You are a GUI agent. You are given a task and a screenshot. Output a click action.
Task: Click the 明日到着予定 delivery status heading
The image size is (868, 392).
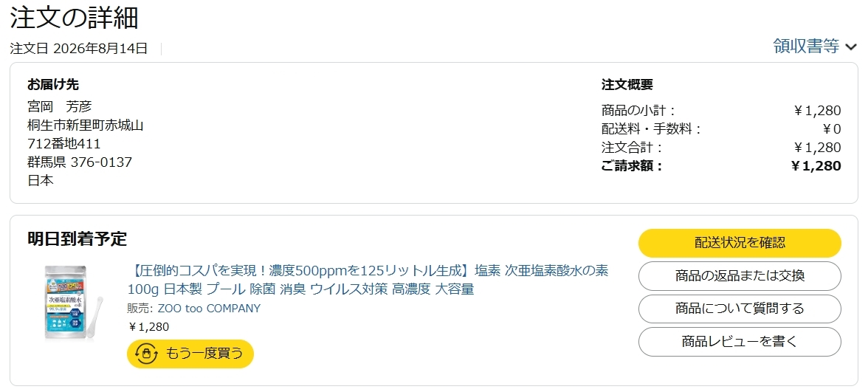[77, 238]
